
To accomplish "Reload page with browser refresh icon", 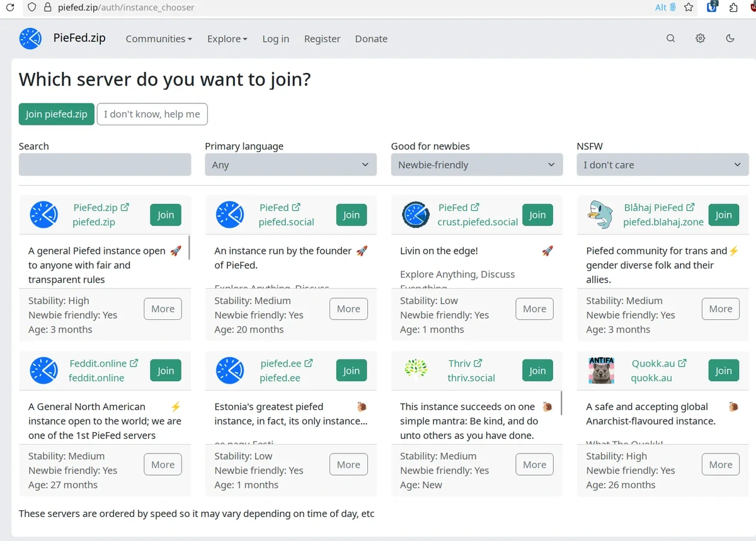I will click(10, 8).
